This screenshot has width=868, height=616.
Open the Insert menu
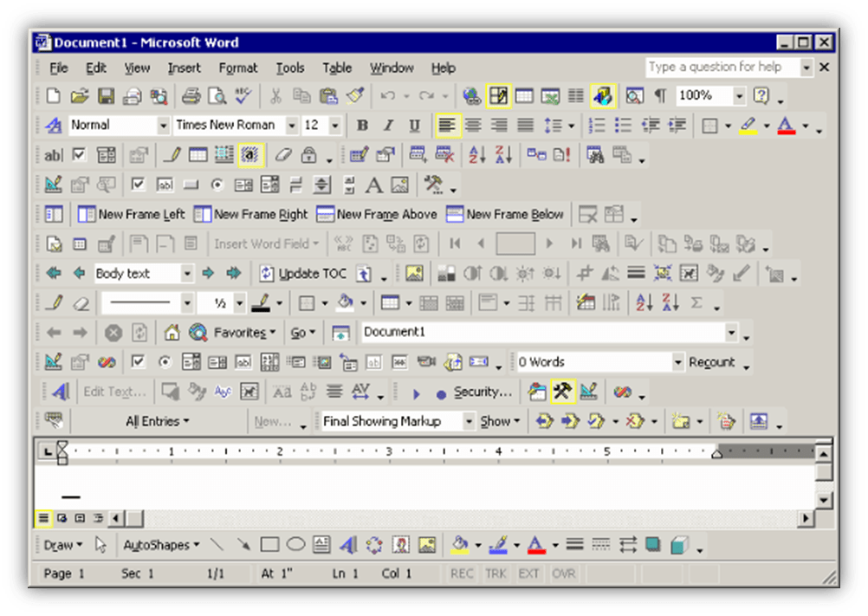click(185, 68)
